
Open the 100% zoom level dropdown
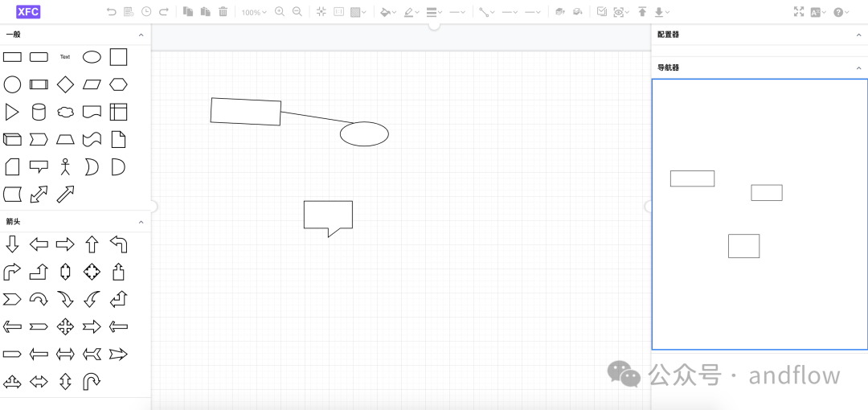pyautogui.click(x=254, y=12)
